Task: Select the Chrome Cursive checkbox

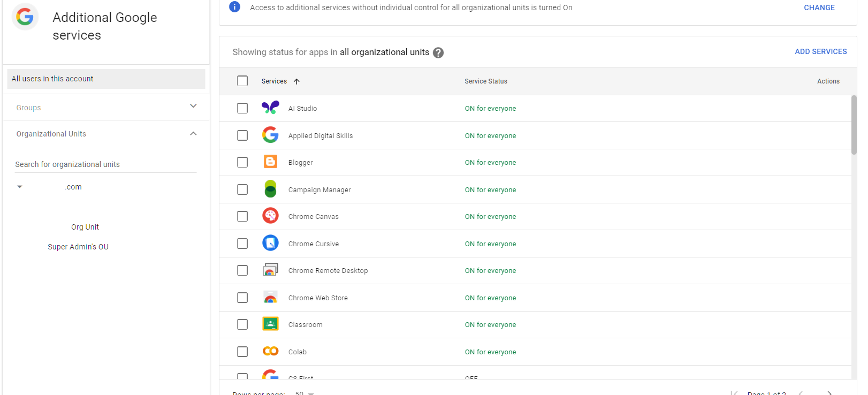Action: pyautogui.click(x=242, y=244)
